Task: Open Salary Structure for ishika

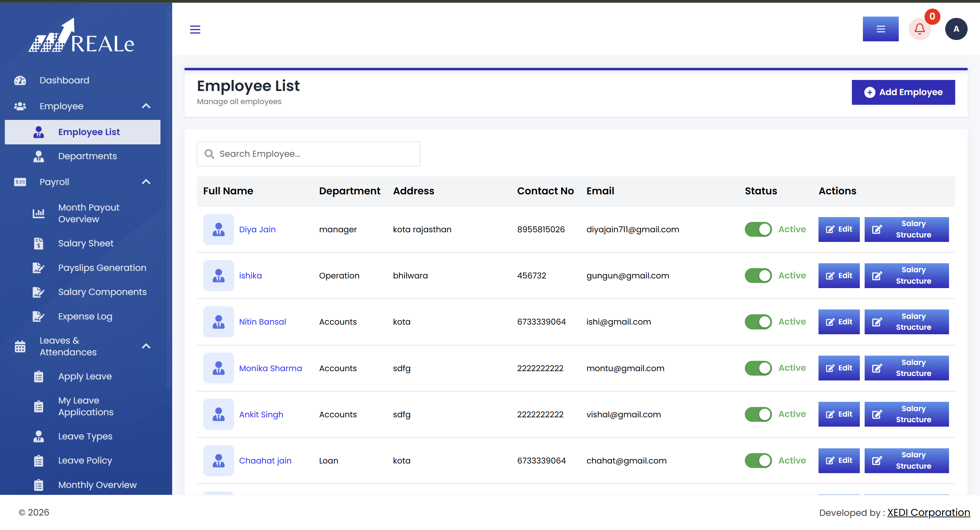Action: click(906, 276)
